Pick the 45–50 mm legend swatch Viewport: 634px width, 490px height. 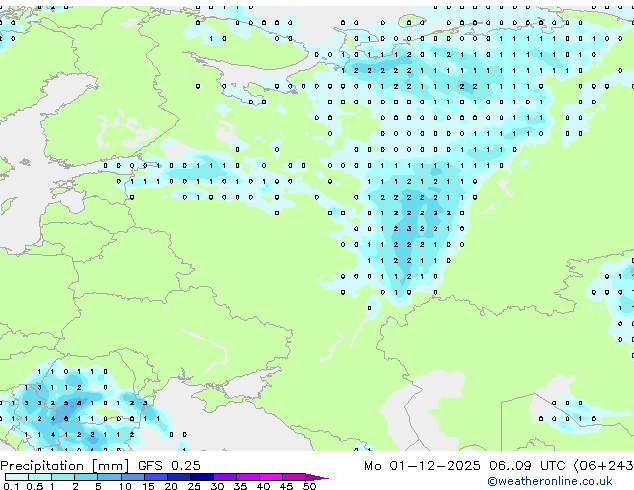(x=294, y=477)
